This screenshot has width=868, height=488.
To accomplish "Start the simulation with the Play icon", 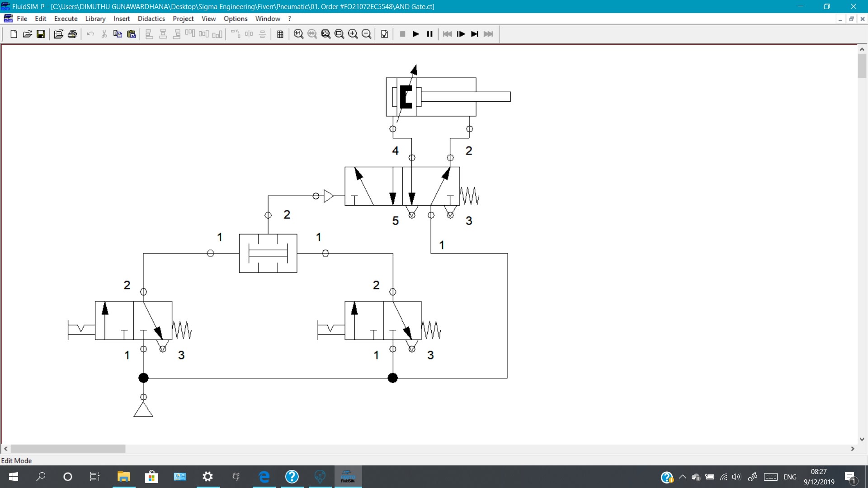I will click(415, 34).
